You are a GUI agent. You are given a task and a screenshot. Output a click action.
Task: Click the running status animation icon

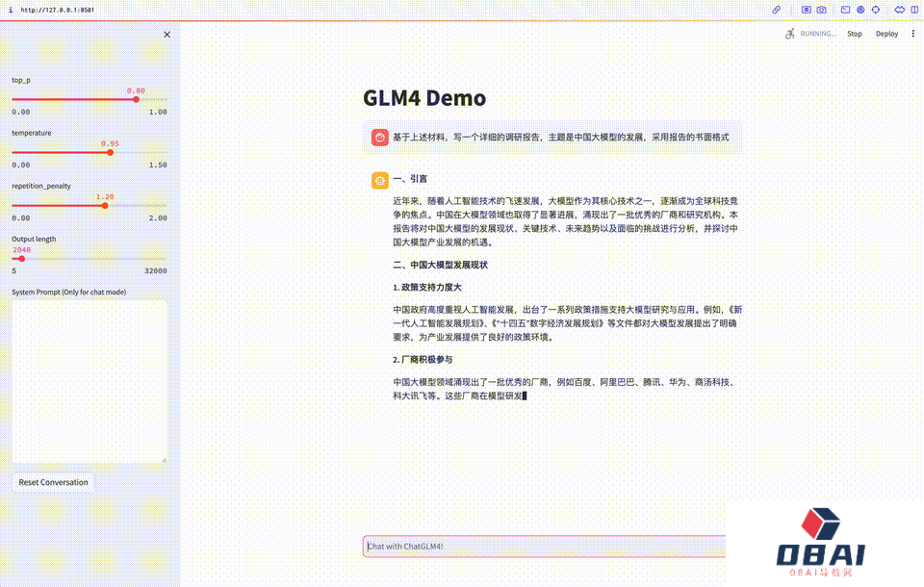tap(790, 34)
